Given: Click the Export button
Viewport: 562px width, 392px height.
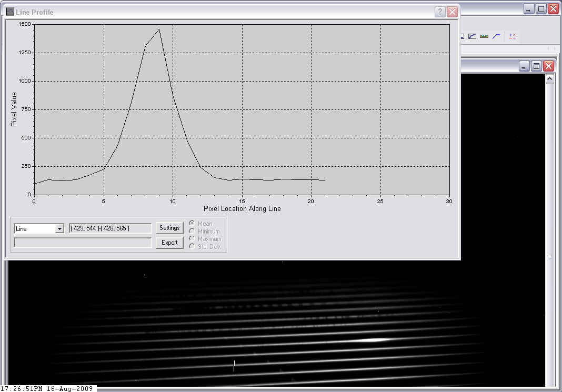Looking at the screenshot, I should (169, 242).
